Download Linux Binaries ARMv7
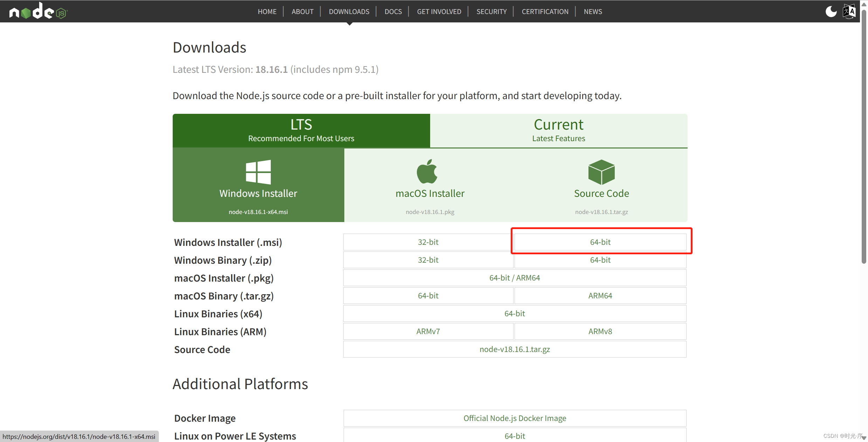 coord(428,331)
